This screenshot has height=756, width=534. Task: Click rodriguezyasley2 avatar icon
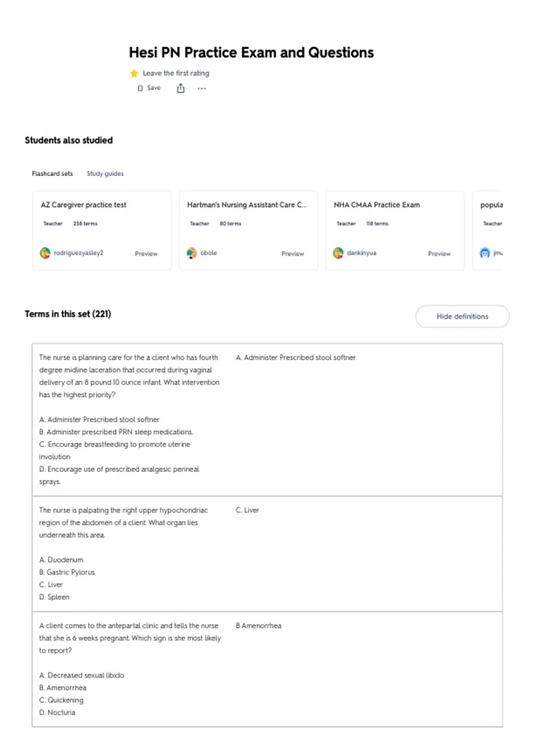click(x=45, y=253)
